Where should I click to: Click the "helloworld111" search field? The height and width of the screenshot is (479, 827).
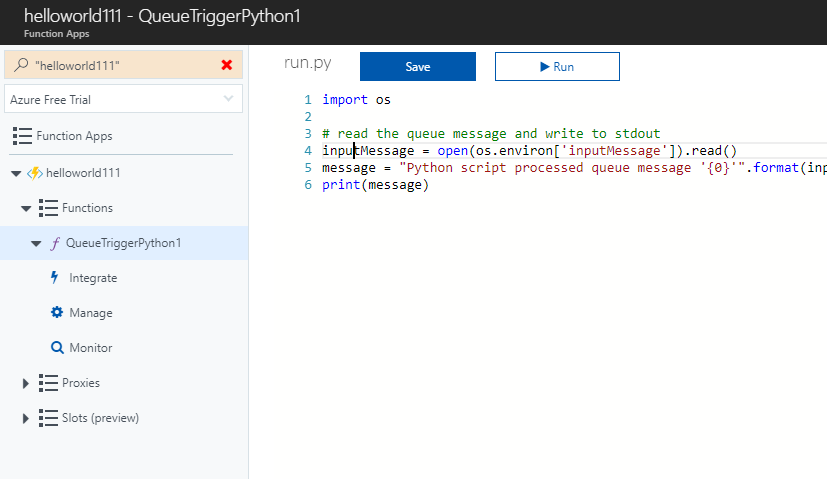click(x=123, y=65)
